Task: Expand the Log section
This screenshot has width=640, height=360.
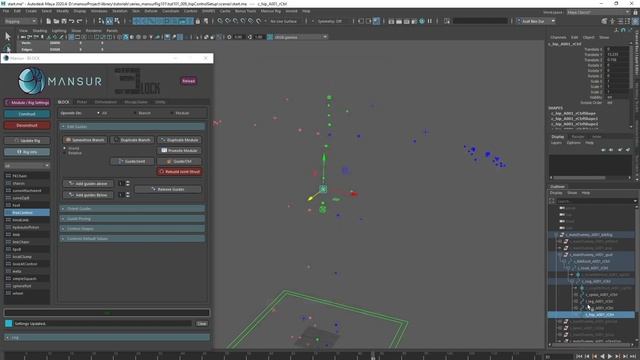Action: point(107,338)
